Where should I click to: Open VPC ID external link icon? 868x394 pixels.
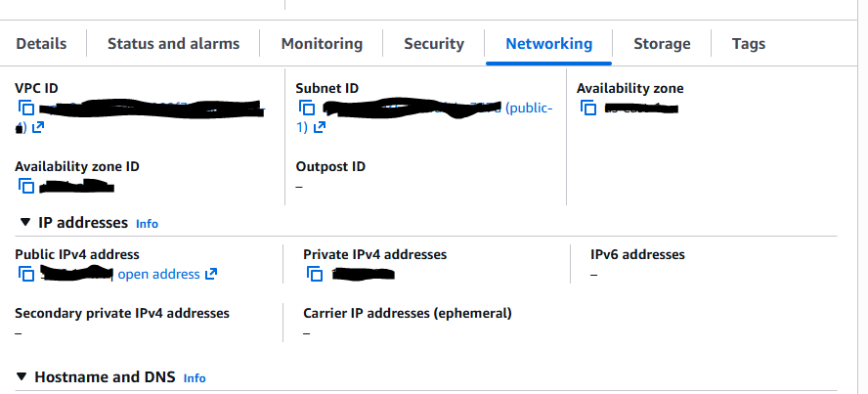click(x=38, y=127)
